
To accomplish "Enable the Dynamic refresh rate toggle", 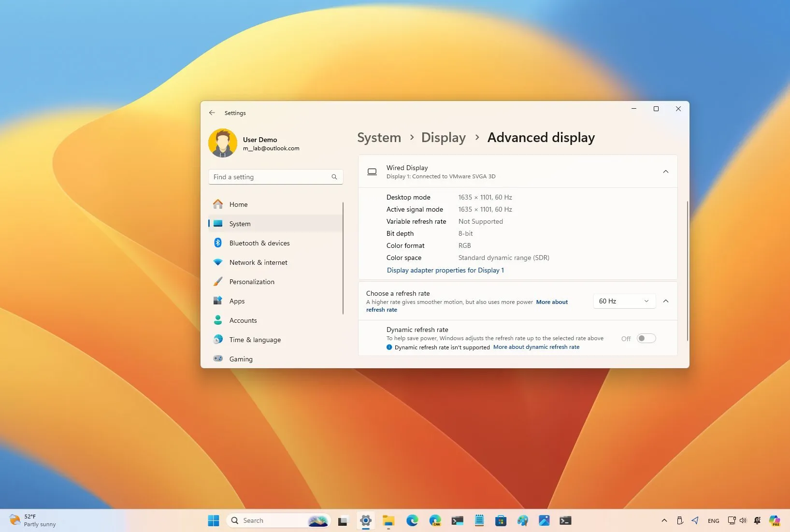I will pyautogui.click(x=646, y=338).
